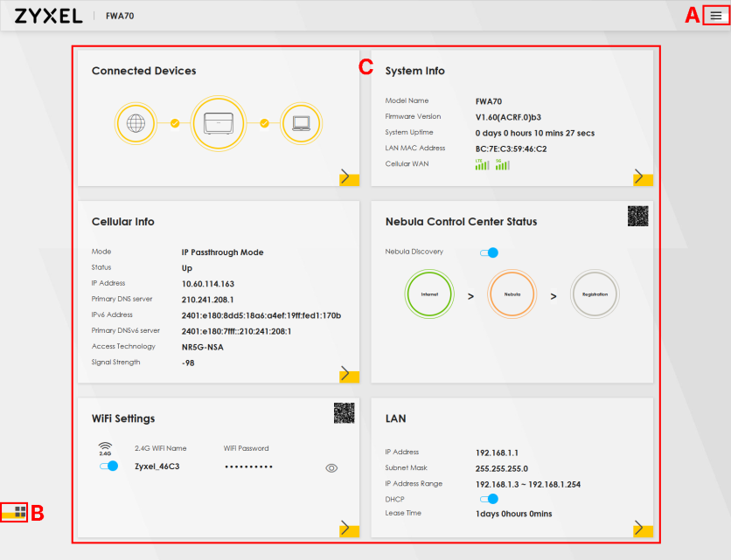Screen dimensions: 731x560
Task: Click the globe Internet icon in Connected Devices
Action: (x=136, y=123)
